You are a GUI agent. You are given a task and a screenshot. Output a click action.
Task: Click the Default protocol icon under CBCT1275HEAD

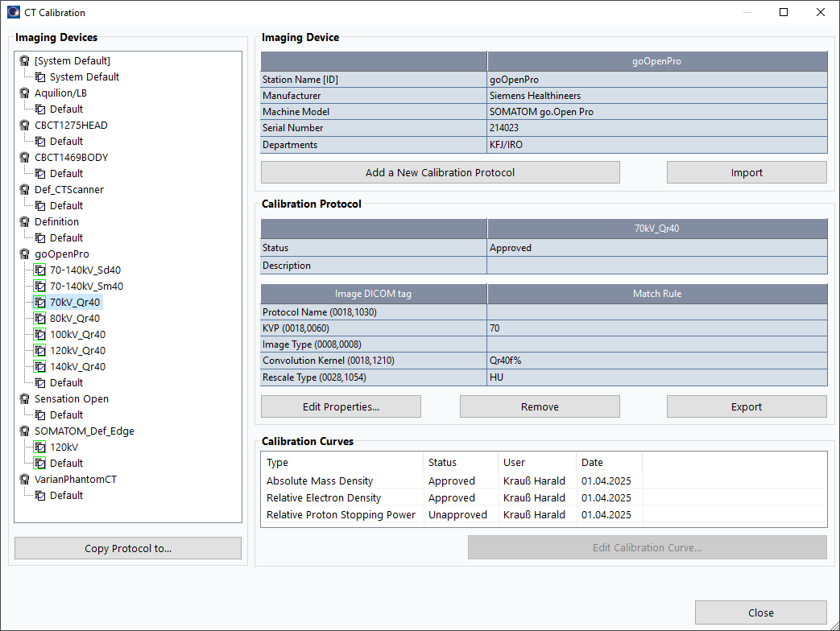click(40, 142)
